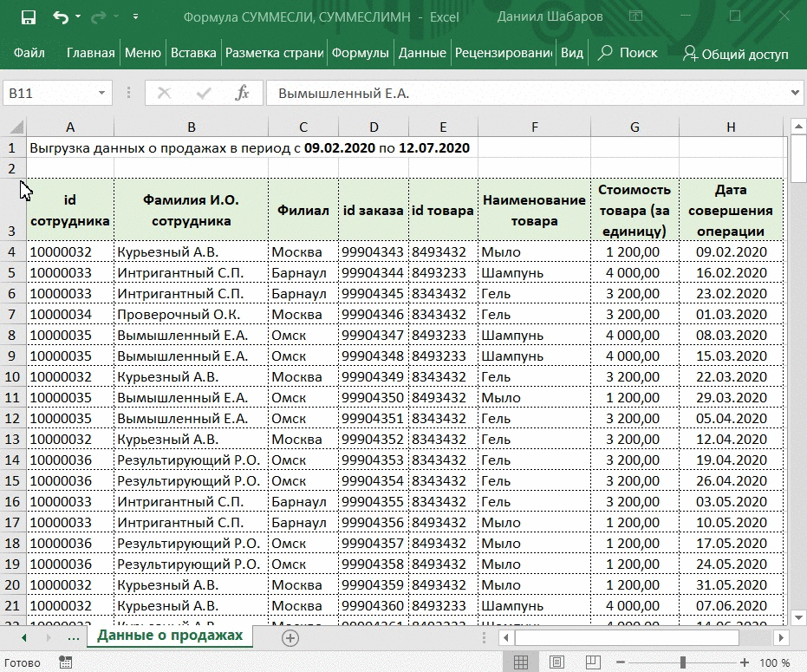Screen dimensions: 807x672
Task: Open the Даниил Шабаров account name
Action: (x=550, y=17)
